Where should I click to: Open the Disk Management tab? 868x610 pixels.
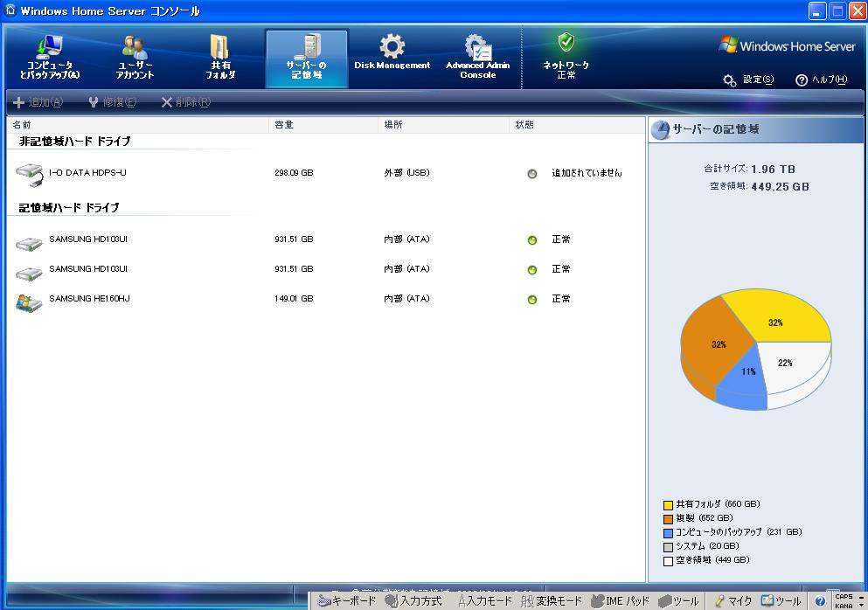click(x=392, y=52)
